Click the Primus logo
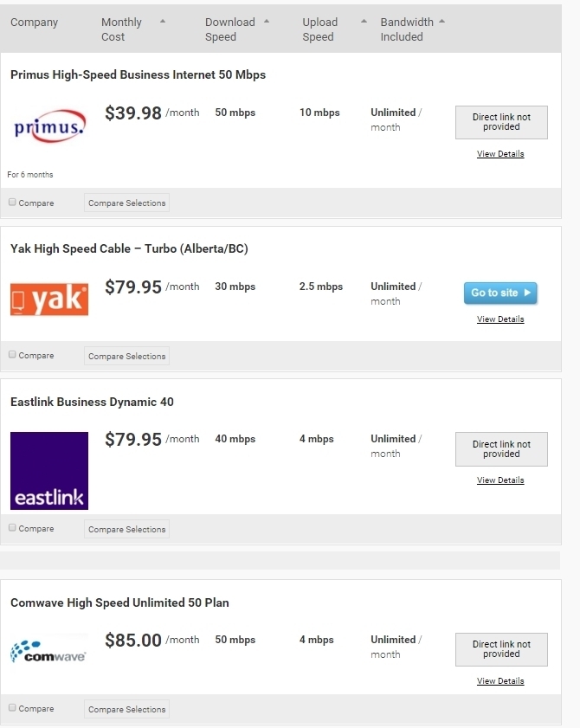The height and width of the screenshot is (728, 580). point(49,127)
